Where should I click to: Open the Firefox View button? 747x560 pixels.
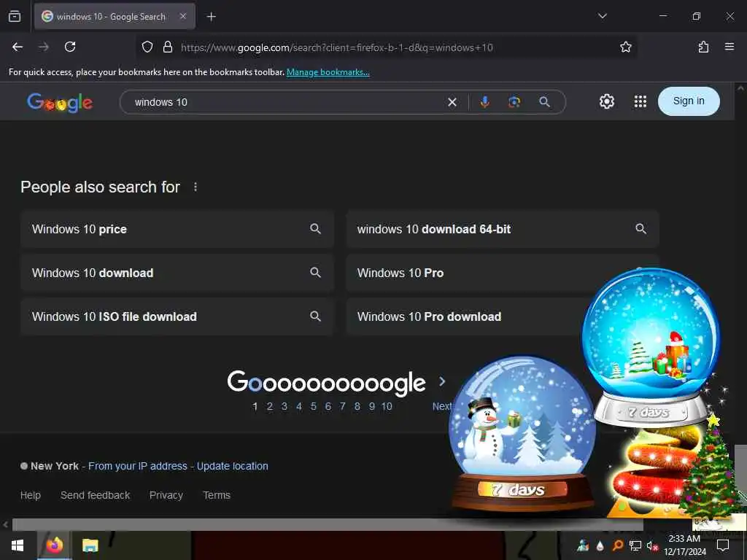pyautogui.click(x=15, y=16)
